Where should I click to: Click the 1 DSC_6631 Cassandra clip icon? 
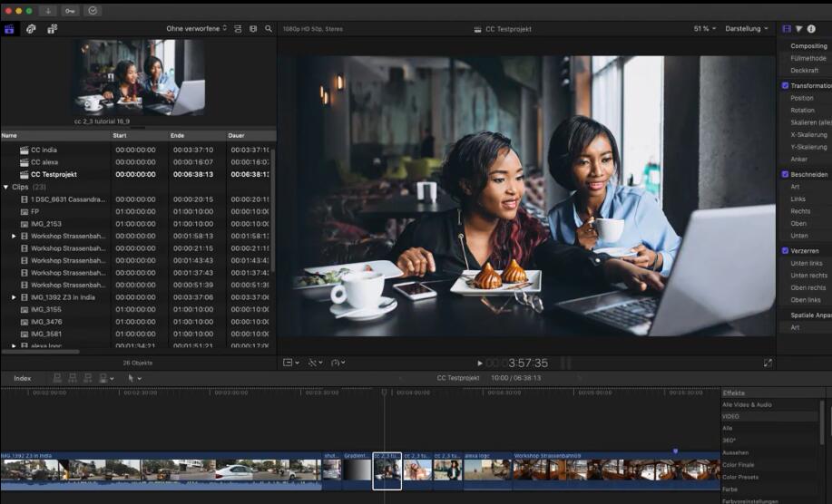24,199
